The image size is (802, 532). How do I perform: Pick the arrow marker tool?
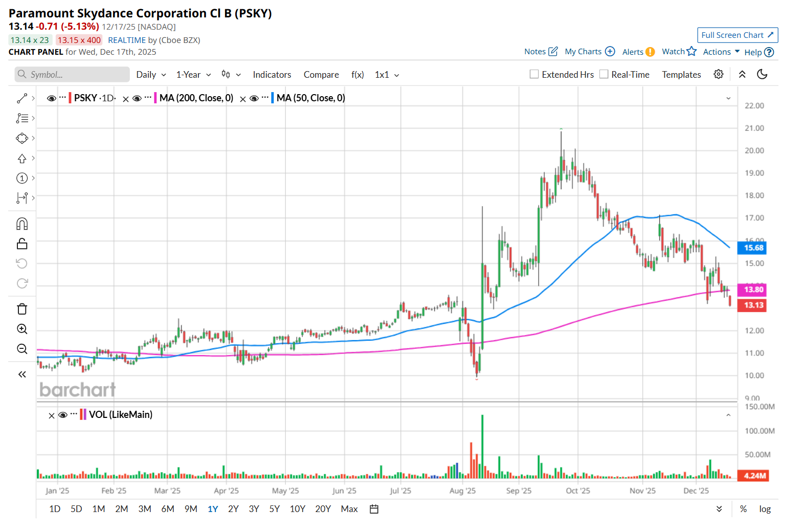(x=22, y=158)
